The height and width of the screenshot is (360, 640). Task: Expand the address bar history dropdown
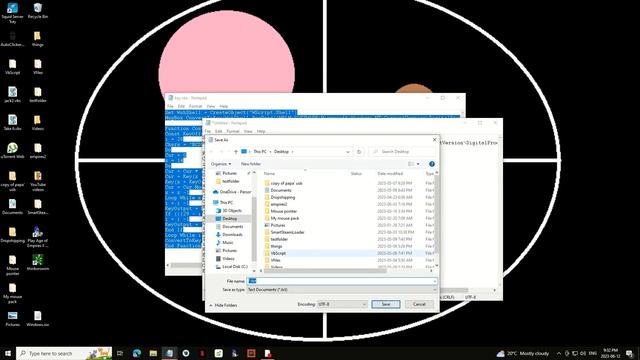click(x=348, y=151)
